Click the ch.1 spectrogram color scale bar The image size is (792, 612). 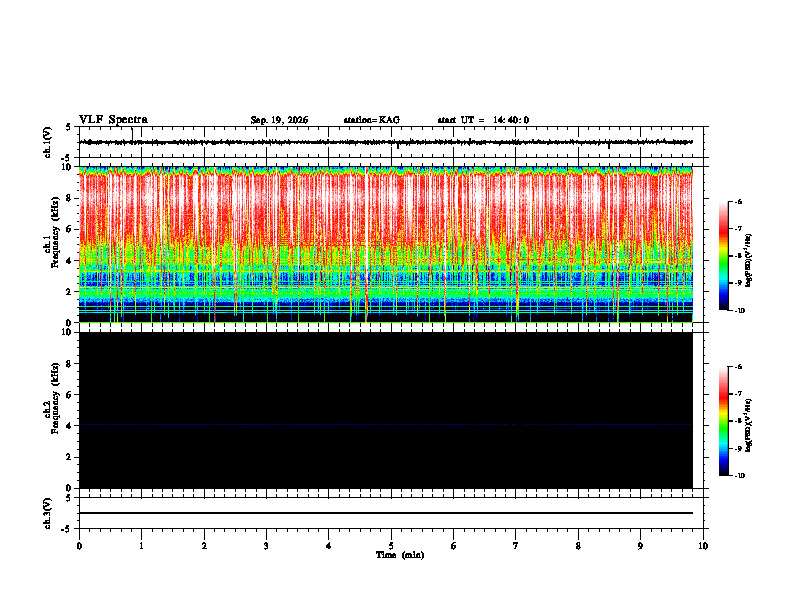click(724, 256)
